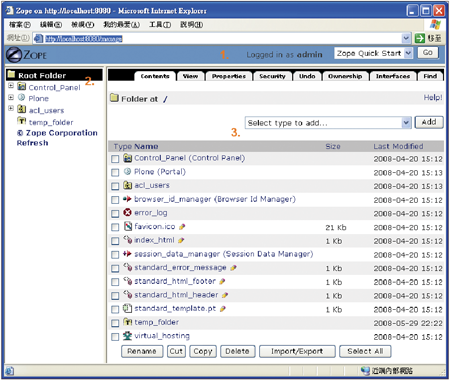Open the Properties tab
Image resolution: width=450 pixels, height=380 pixels.
coord(229,76)
